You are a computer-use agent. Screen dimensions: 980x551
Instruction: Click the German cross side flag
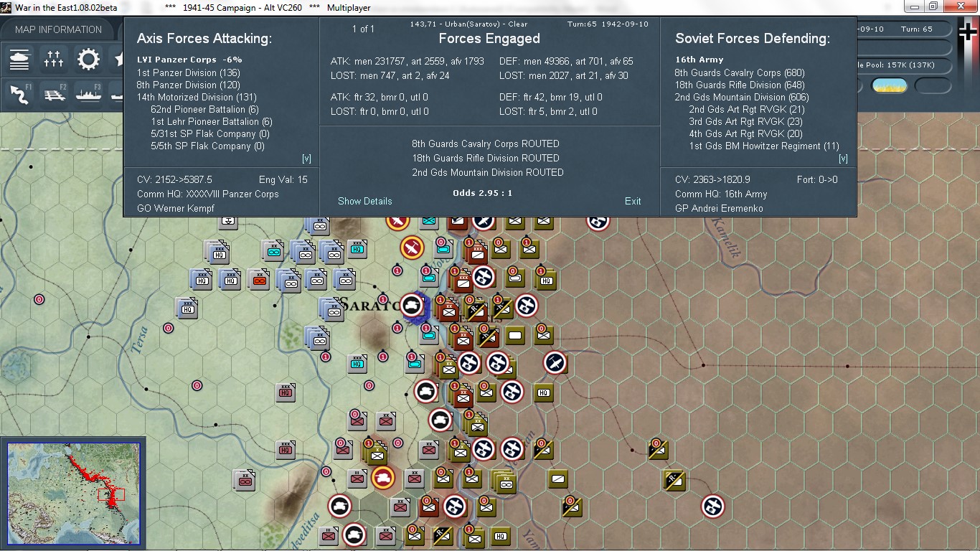968,33
